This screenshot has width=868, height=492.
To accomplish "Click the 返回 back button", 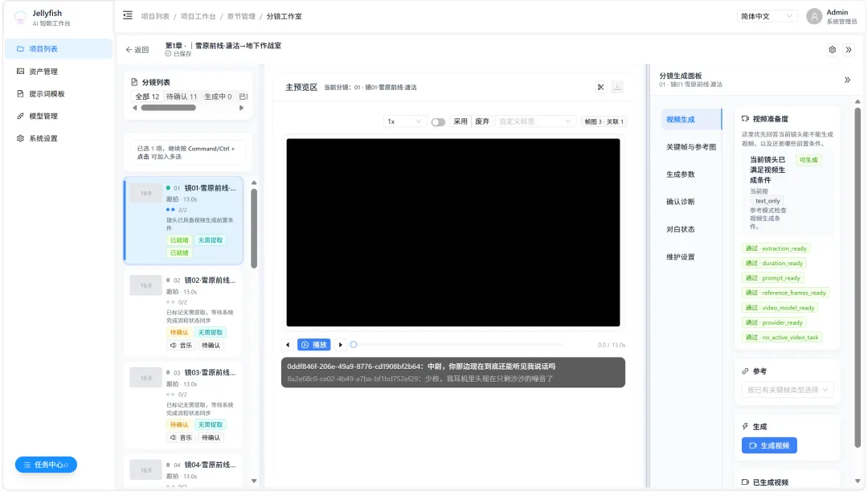I will click(137, 50).
